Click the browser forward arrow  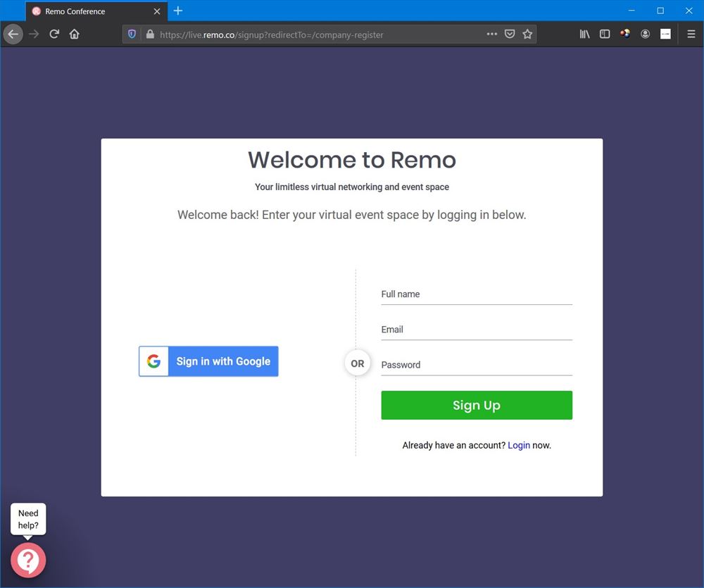pos(34,34)
